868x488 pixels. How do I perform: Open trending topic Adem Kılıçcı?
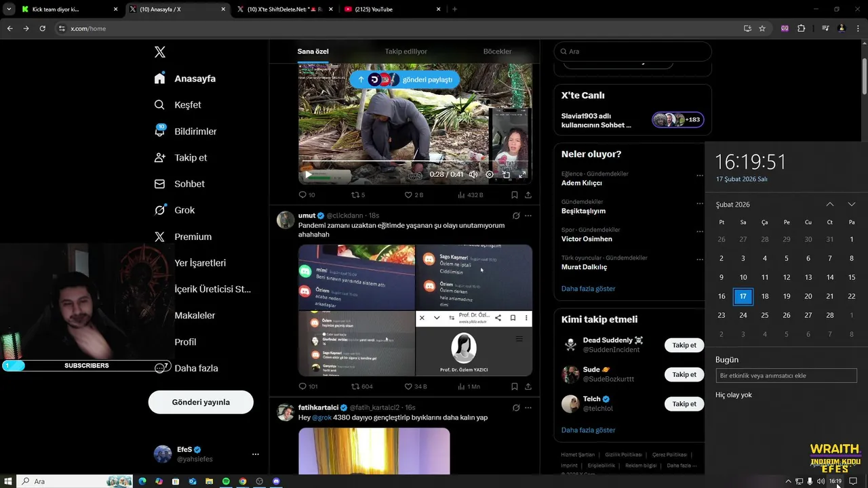[581, 183]
